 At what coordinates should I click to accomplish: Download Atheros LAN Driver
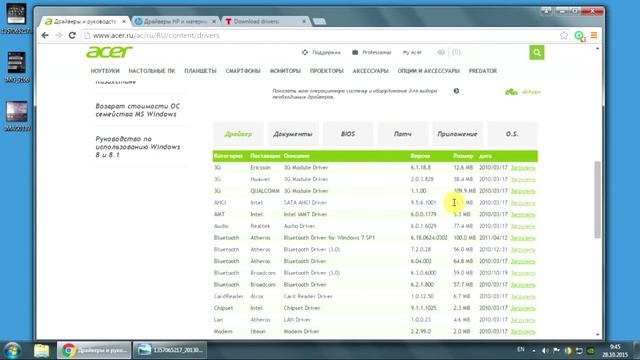pos(523,320)
